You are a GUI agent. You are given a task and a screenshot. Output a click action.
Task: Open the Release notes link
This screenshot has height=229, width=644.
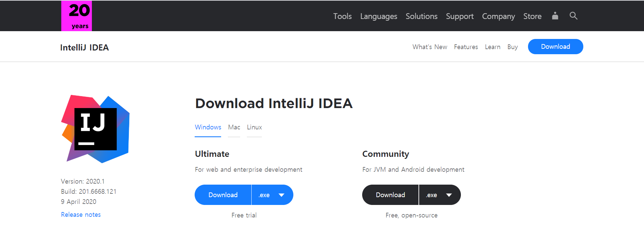click(81, 214)
